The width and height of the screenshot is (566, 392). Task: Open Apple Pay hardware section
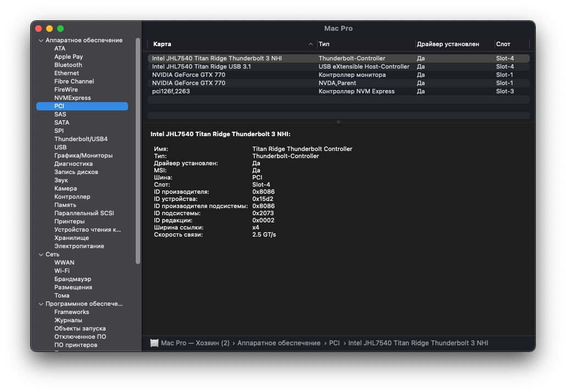(69, 57)
